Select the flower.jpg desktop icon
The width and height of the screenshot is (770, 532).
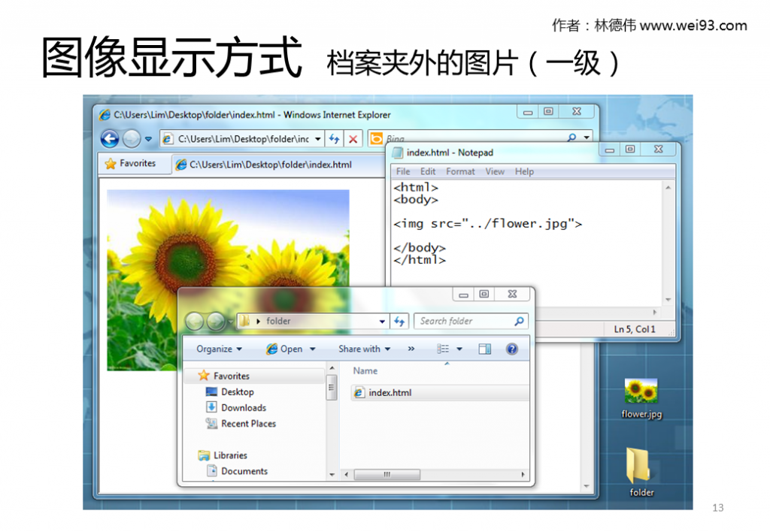pos(641,398)
